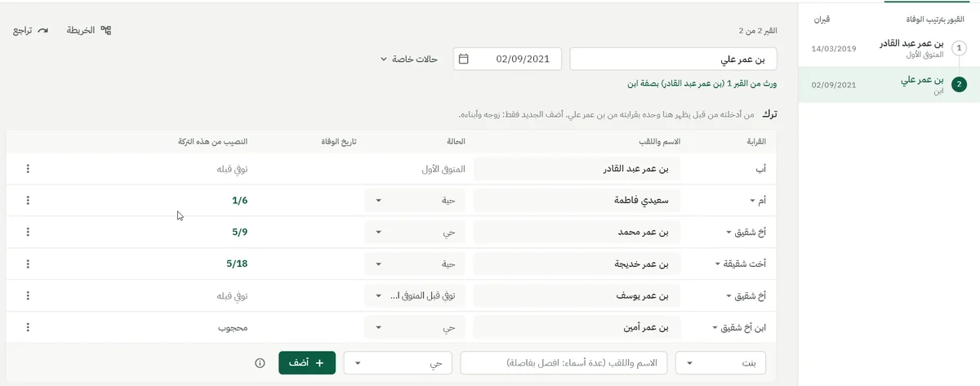Open status dropdown for سعيدي فاطمة

point(416,201)
